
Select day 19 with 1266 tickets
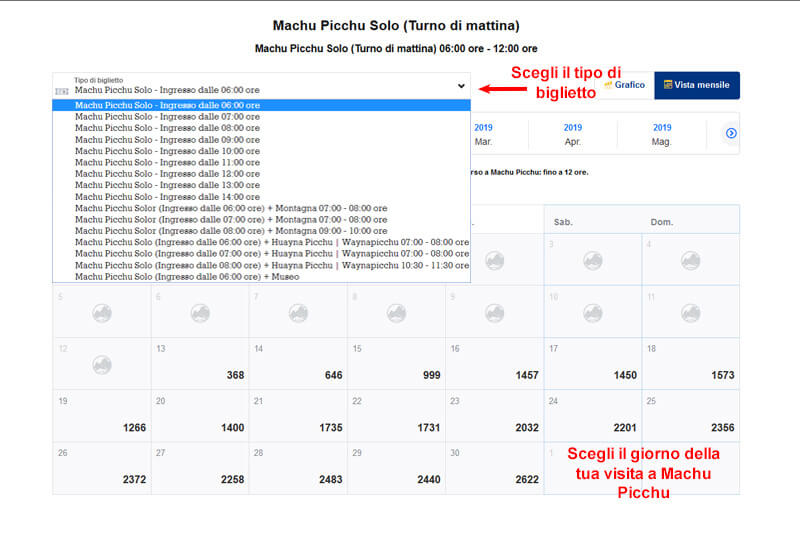102,416
